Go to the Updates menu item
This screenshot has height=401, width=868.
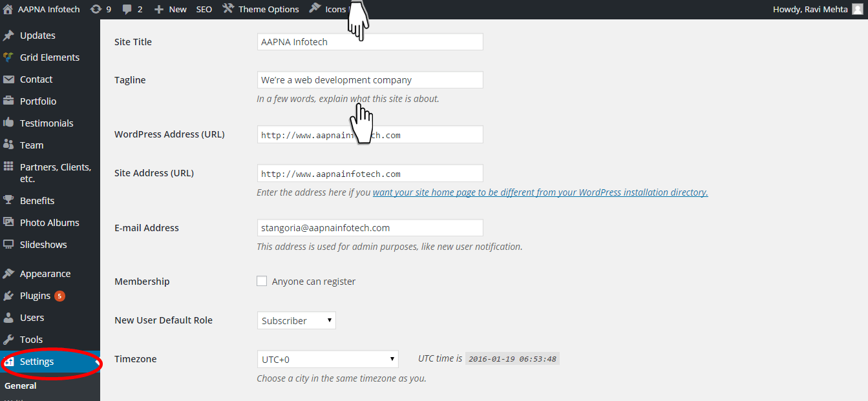pyautogui.click(x=37, y=36)
